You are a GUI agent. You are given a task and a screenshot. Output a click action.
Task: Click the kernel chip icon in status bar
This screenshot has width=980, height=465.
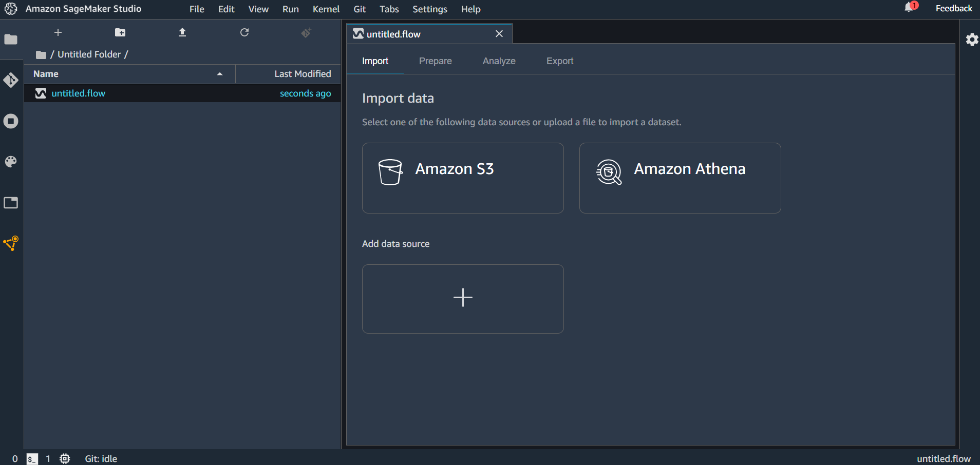click(x=65, y=459)
